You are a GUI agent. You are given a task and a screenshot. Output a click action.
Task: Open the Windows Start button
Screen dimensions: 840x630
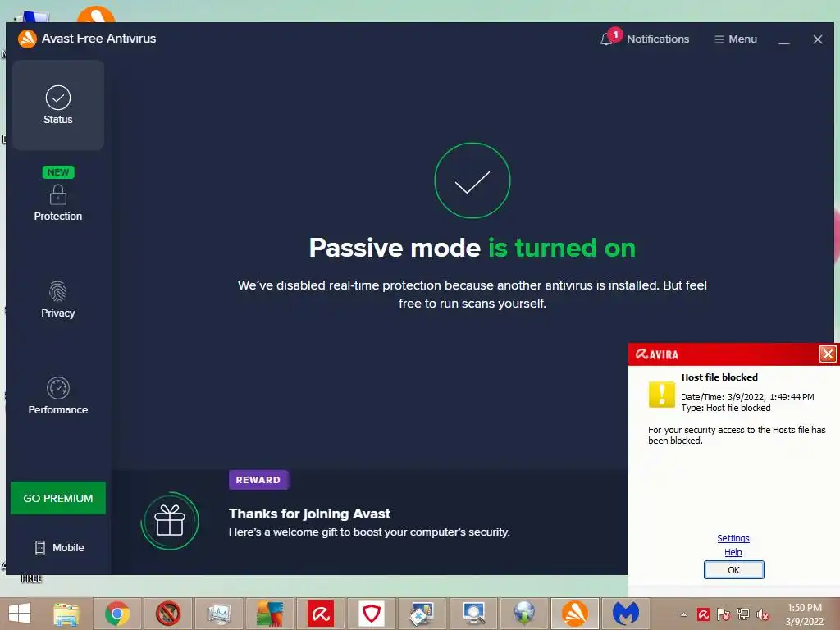click(x=20, y=614)
